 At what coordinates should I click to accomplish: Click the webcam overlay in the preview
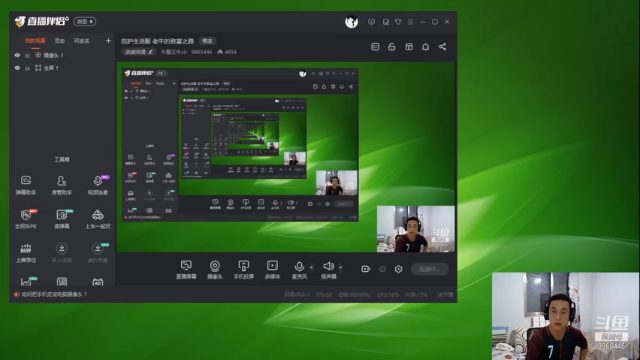[416, 229]
